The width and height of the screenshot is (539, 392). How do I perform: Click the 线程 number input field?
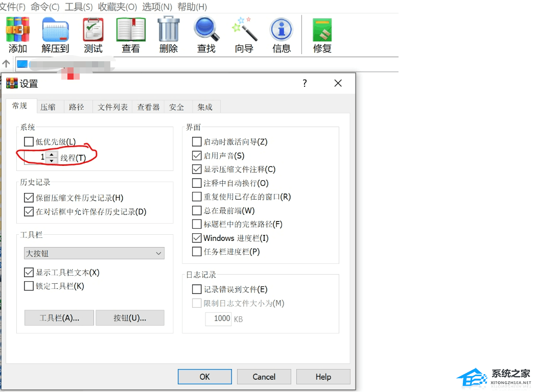[35, 157]
